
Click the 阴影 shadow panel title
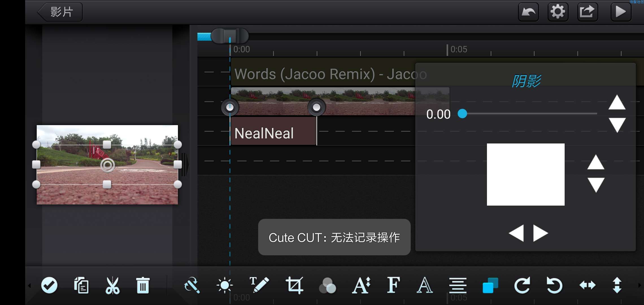click(526, 81)
